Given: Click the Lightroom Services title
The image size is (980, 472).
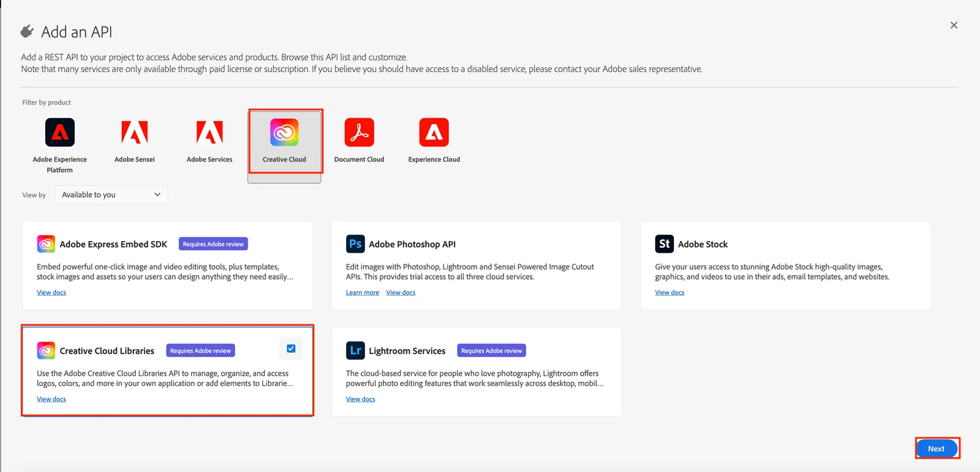Looking at the screenshot, I should click(x=407, y=351).
